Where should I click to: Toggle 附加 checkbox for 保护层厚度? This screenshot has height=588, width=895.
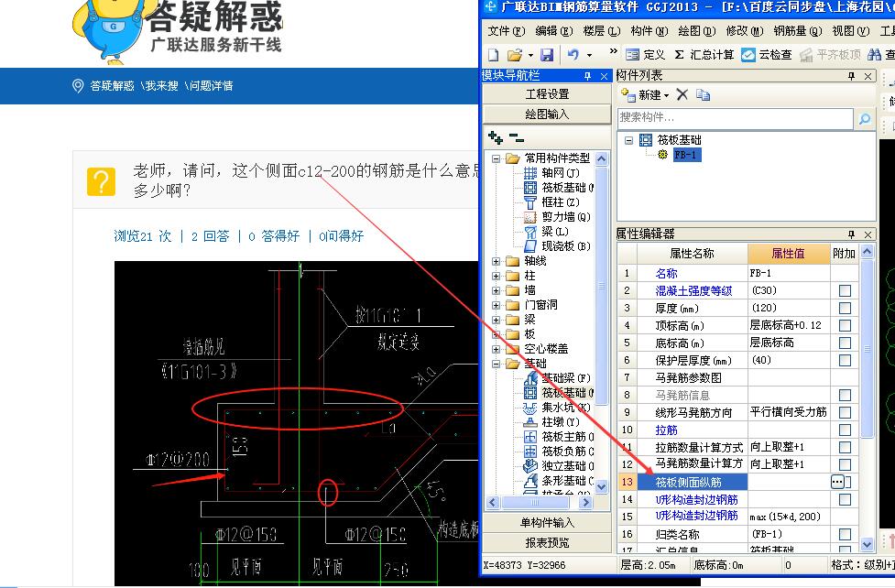coord(845,361)
